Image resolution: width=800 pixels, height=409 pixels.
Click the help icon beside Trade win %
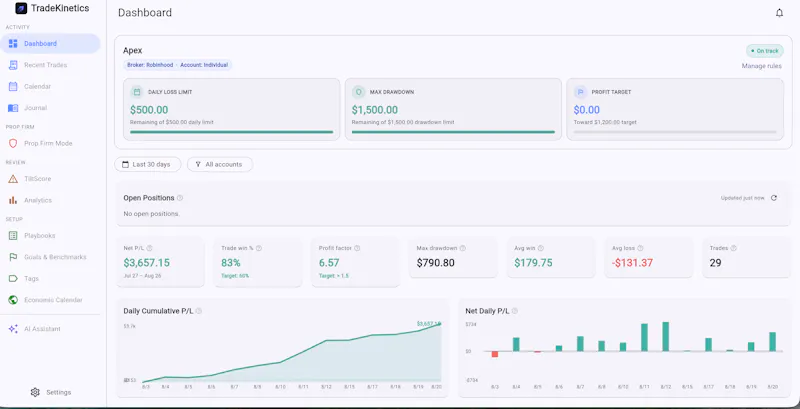259,248
